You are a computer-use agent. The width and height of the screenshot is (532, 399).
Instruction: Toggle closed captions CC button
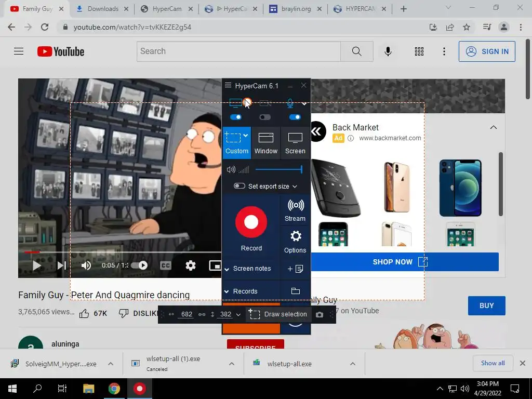point(166,265)
